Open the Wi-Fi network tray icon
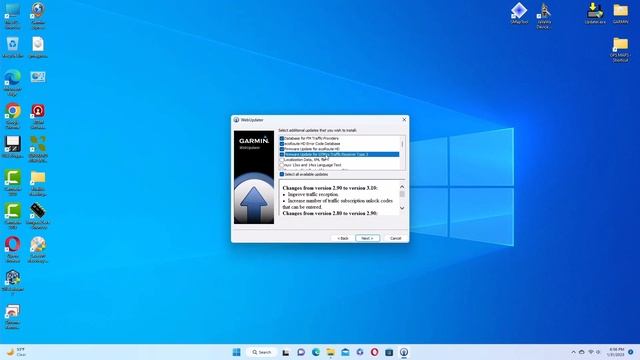Screen dimensions: 640x360 591,352
